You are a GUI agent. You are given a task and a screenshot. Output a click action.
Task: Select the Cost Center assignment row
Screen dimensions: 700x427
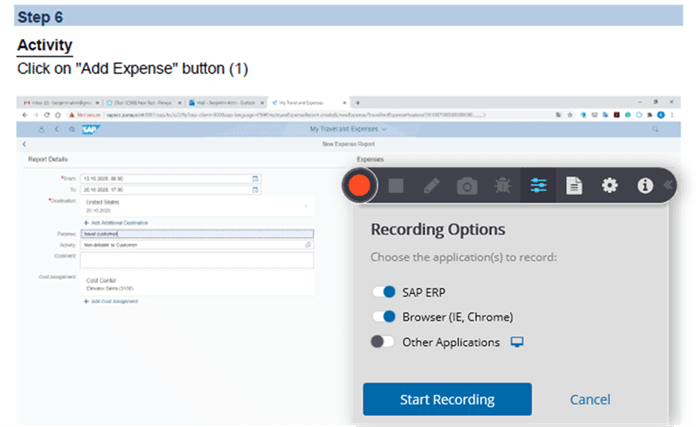197,284
